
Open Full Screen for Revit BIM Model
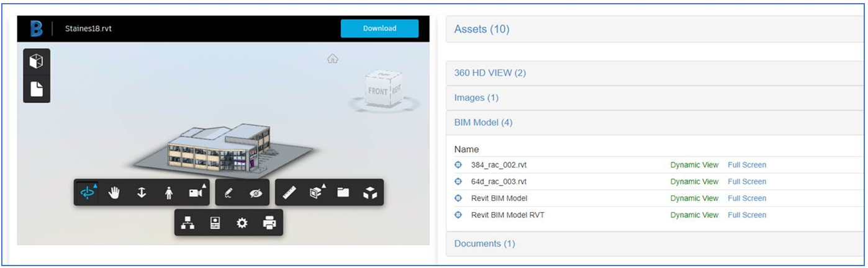point(747,199)
